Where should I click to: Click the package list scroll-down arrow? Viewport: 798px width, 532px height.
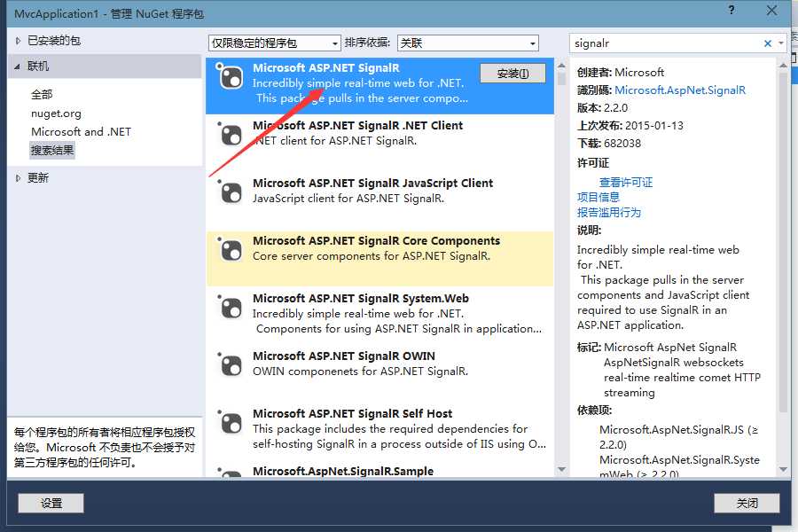[561, 469]
